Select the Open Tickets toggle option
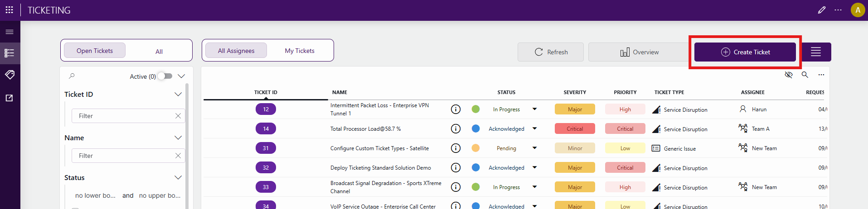 (95, 50)
